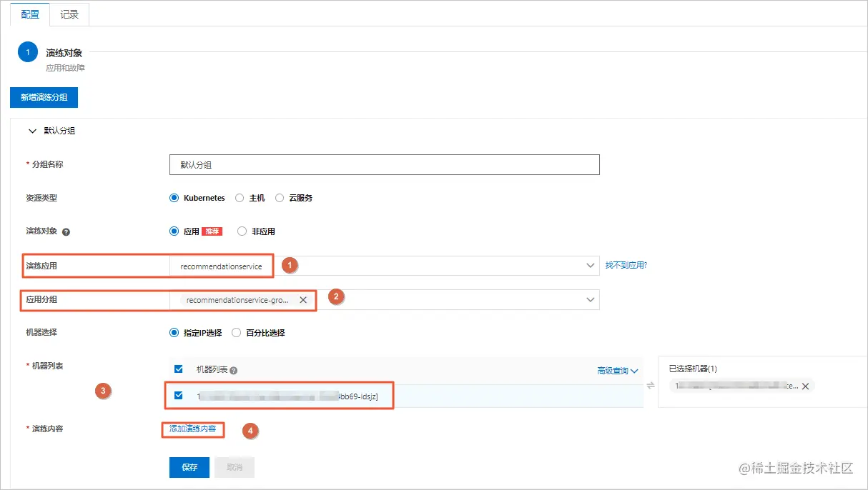Uncheck the machine row ending ldsjz
Screen dimensions: 868x490
179,396
